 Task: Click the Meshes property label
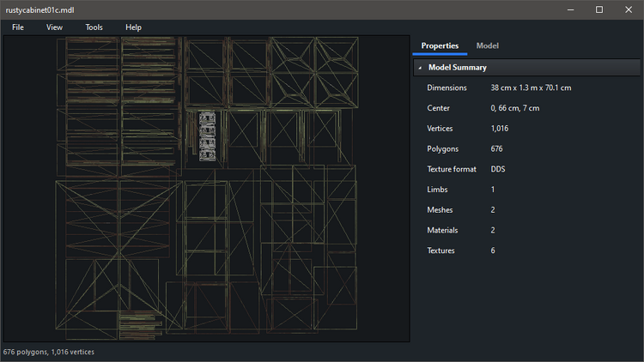[440, 210]
